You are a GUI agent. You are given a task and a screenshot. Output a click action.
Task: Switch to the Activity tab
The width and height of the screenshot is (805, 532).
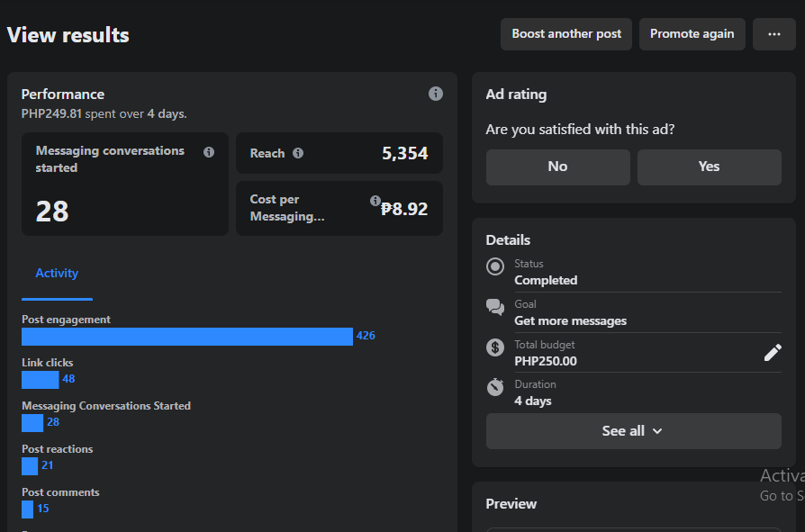(x=57, y=274)
